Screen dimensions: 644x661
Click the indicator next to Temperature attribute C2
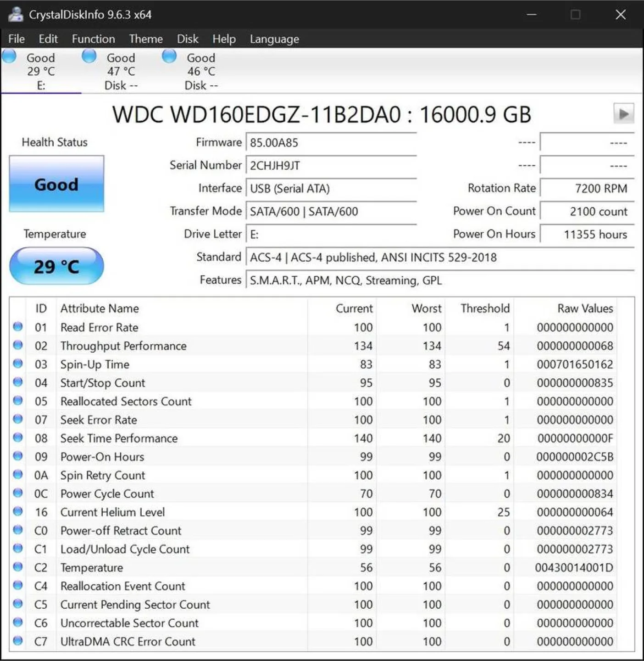click(x=18, y=567)
